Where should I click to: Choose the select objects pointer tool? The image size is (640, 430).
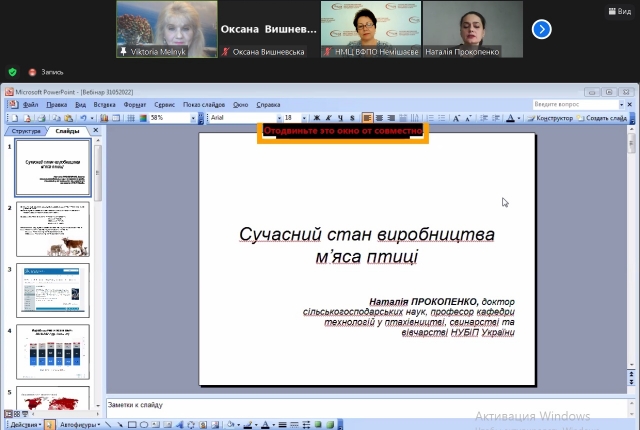click(49, 425)
